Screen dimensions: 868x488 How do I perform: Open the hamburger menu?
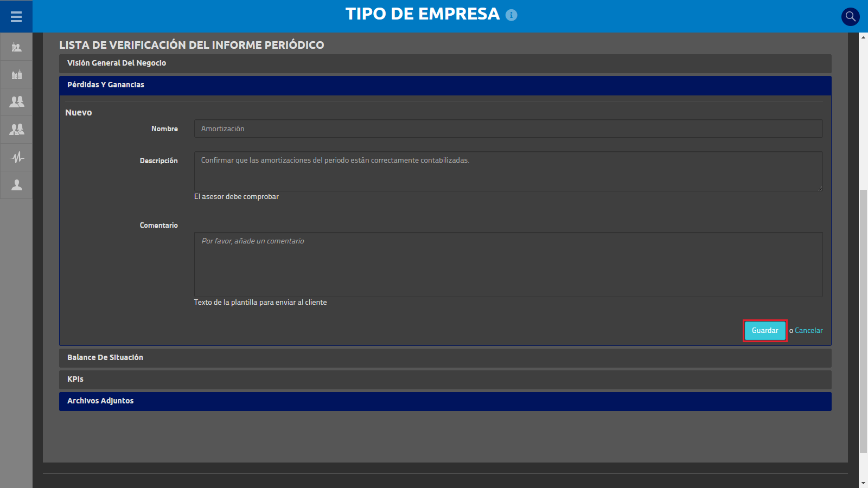click(x=16, y=16)
